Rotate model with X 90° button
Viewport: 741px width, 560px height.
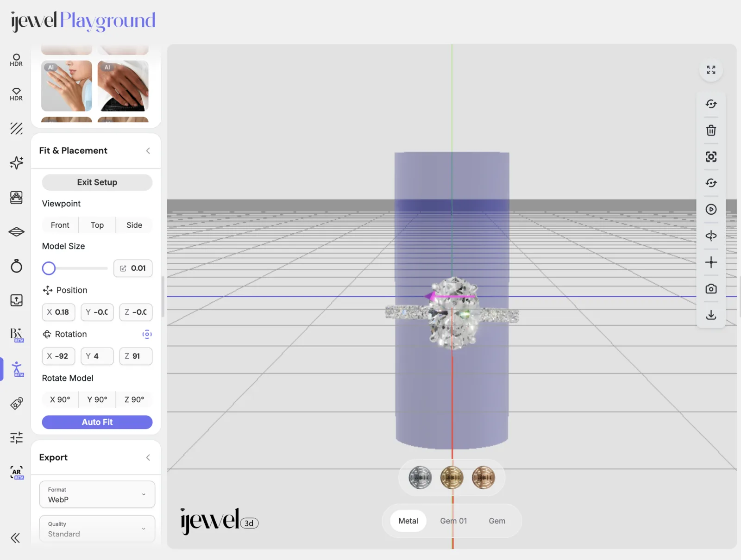(60, 399)
